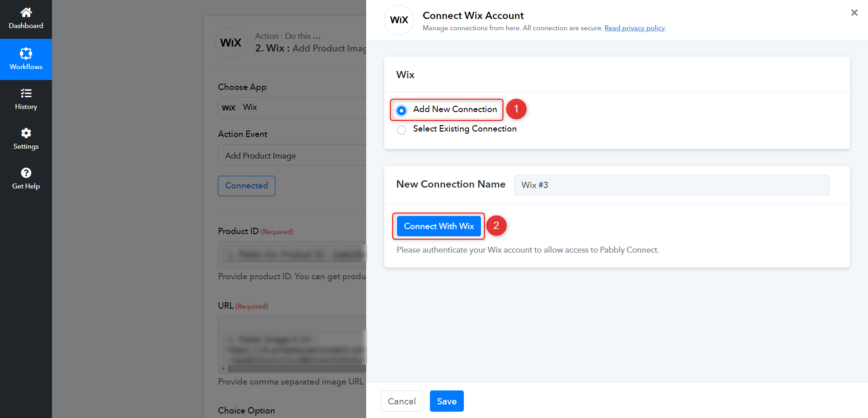This screenshot has width=868, height=418.
Task: Select the Add New Connection radio
Action: (401, 110)
